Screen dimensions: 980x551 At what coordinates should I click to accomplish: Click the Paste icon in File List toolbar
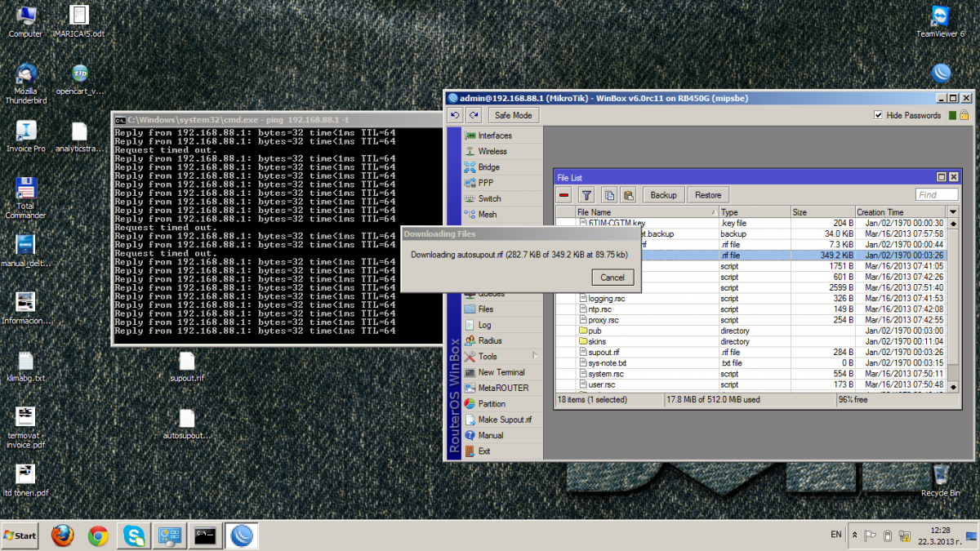pyautogui.click(x=627, y=195)
